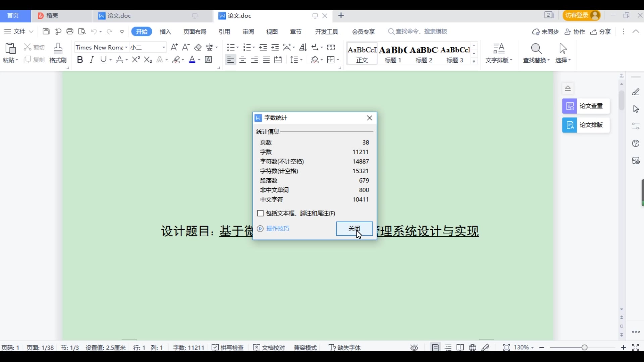The height and width of the screenshot is (362, 644).
Task: Open font color dropdown arrow
Action: 199,60
